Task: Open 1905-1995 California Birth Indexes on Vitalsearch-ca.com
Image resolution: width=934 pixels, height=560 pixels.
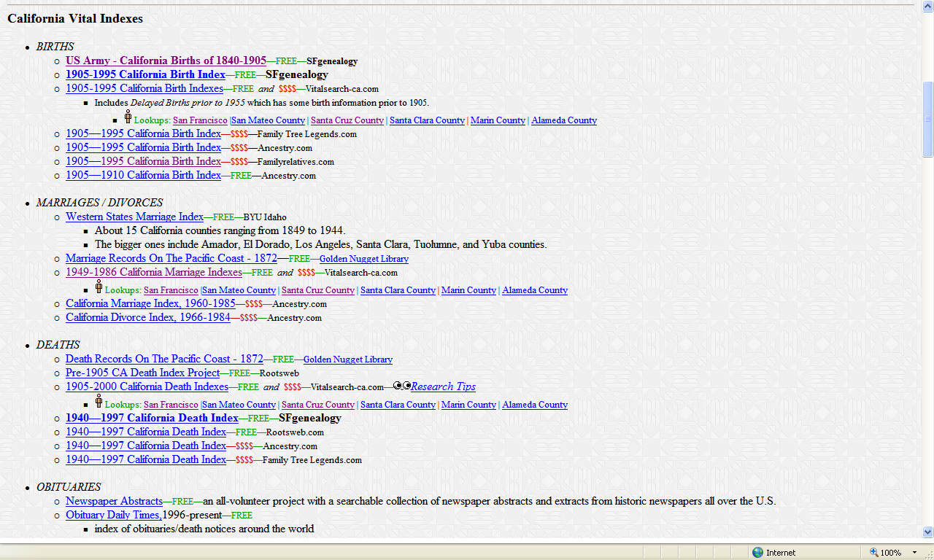Action: point(144,88)
